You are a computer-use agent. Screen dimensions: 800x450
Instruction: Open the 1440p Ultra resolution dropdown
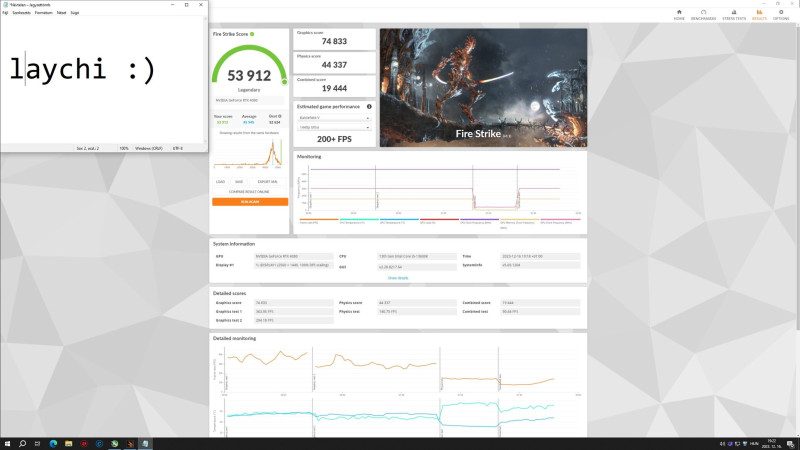pyautogui.click(x=334, y=127)
